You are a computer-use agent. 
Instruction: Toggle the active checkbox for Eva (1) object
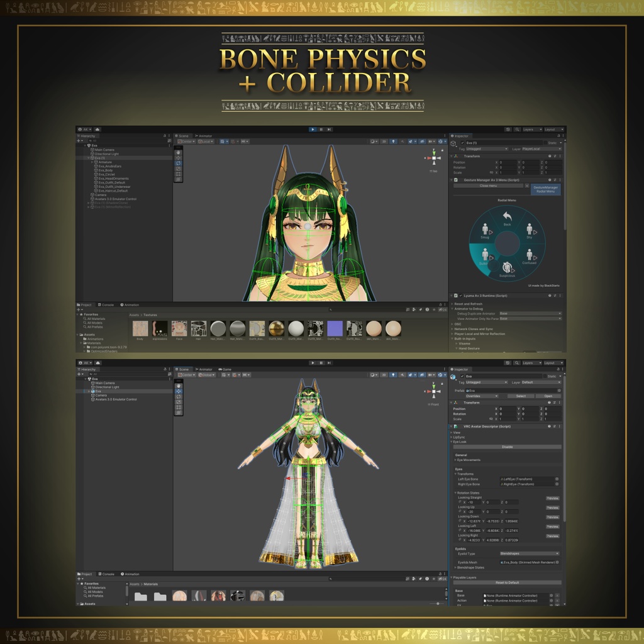[463, 143]
